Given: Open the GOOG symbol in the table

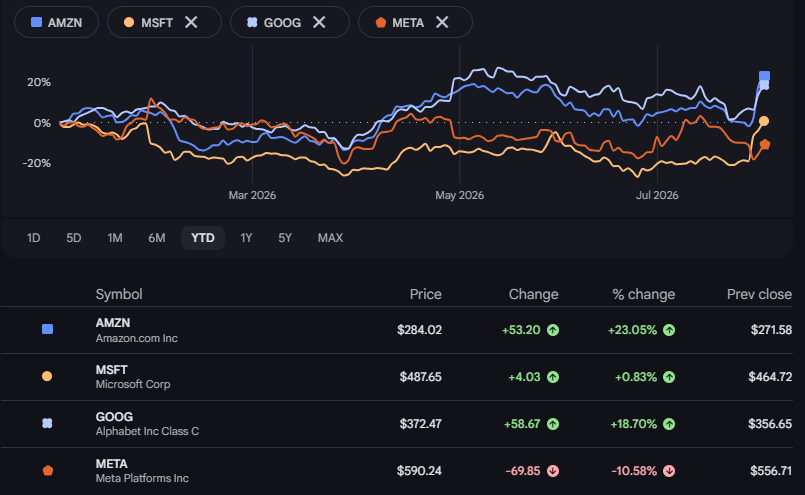Looking at the screenshot, I should [x=114, y=417].
